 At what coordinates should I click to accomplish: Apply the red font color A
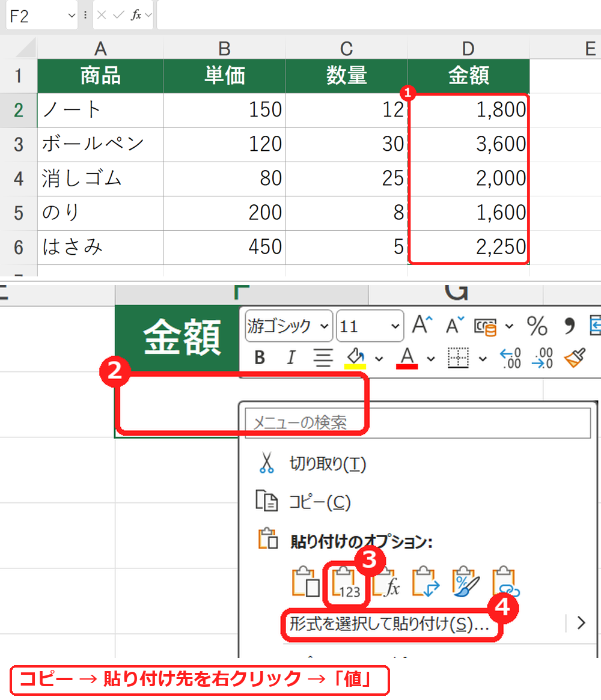(x=407, y=358)
